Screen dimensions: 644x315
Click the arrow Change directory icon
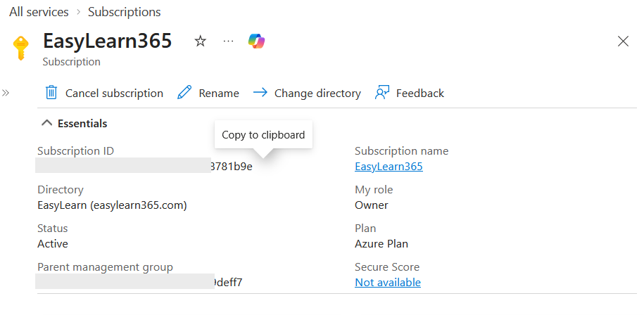point(260,93)
